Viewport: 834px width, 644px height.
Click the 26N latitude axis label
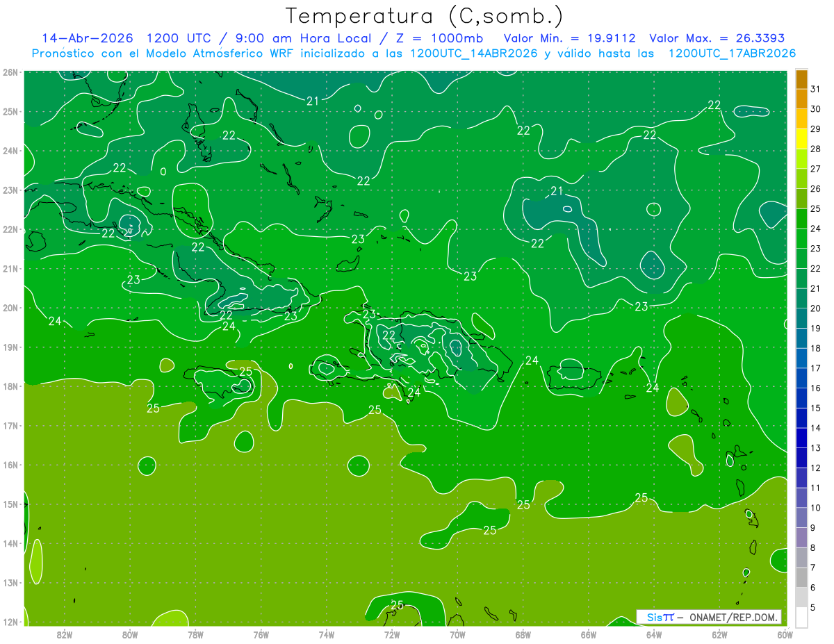click(10, 72)
